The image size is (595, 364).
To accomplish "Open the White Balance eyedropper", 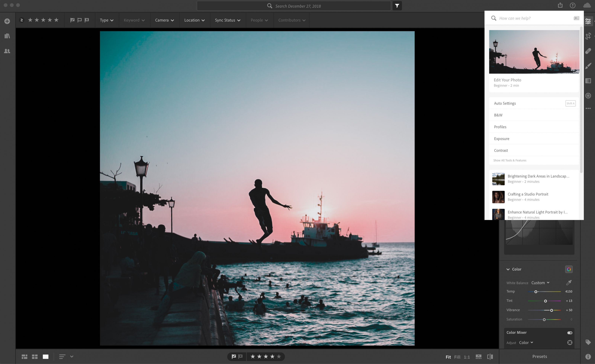I will (569, 283).
